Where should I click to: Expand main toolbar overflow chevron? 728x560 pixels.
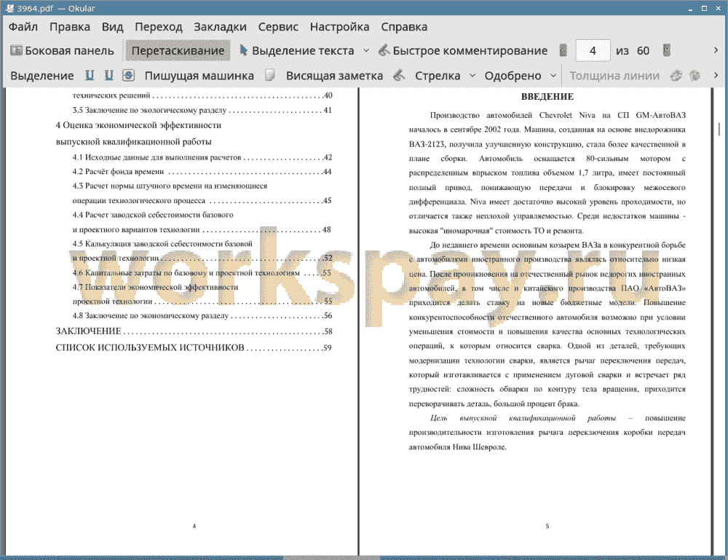pos(716,51)
